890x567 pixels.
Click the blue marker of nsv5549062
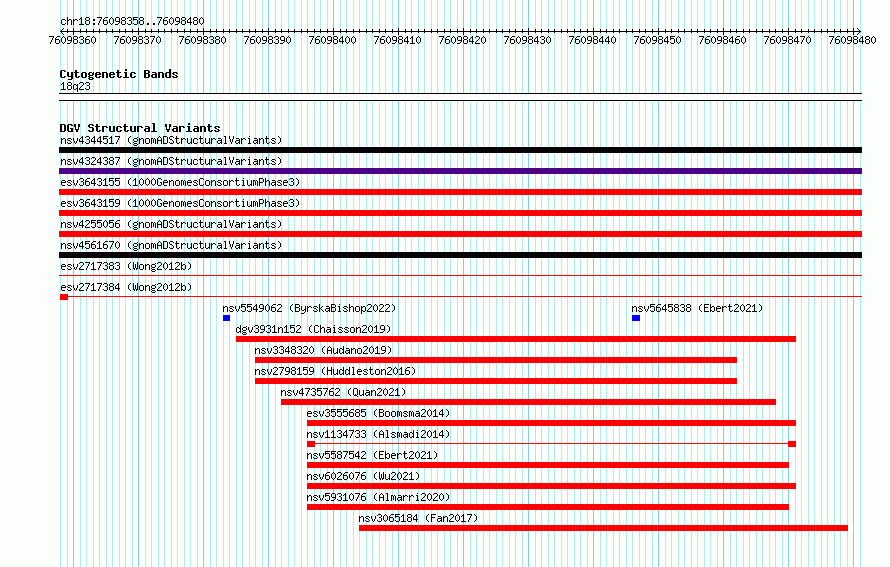pos(226,318)
